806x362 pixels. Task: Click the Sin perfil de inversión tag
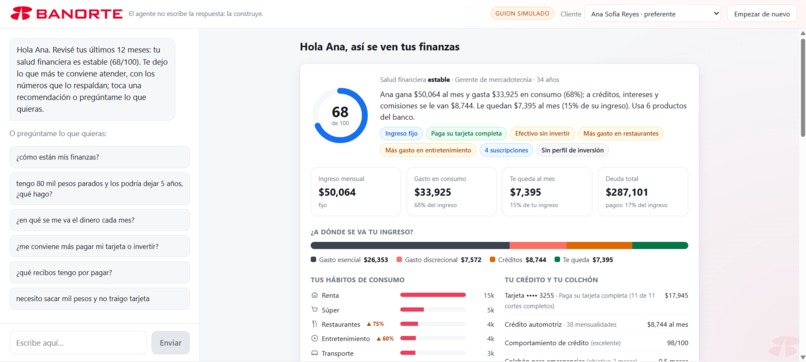click(573, 150)
